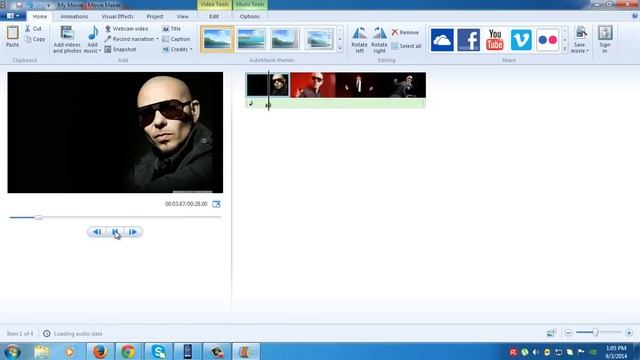The height and width of the screenshot is (360, 640).
Task: Click the preview seek slider handle
Action: 38,218
